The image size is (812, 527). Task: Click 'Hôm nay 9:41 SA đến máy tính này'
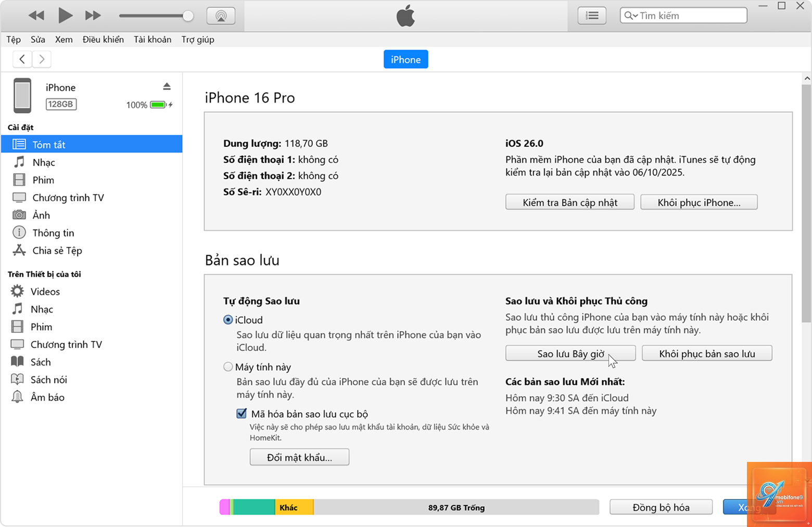point(581,411)
